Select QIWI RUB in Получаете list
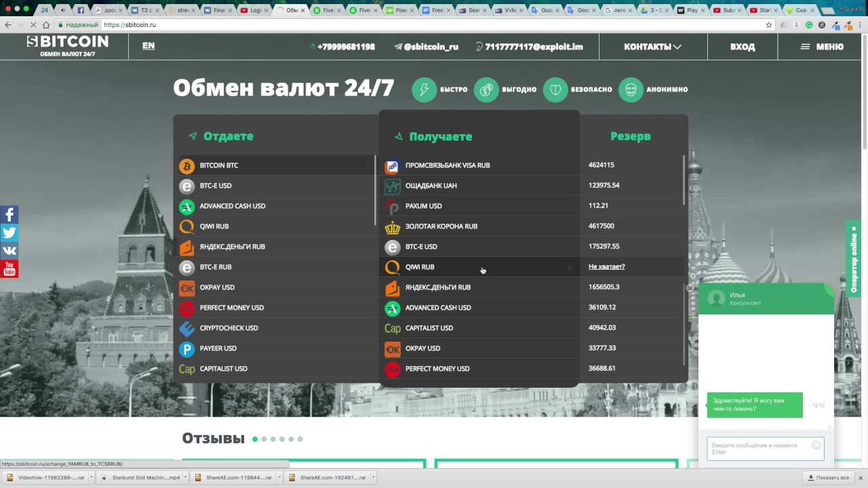The image size is (868, 488). click(x=479, y=267)
